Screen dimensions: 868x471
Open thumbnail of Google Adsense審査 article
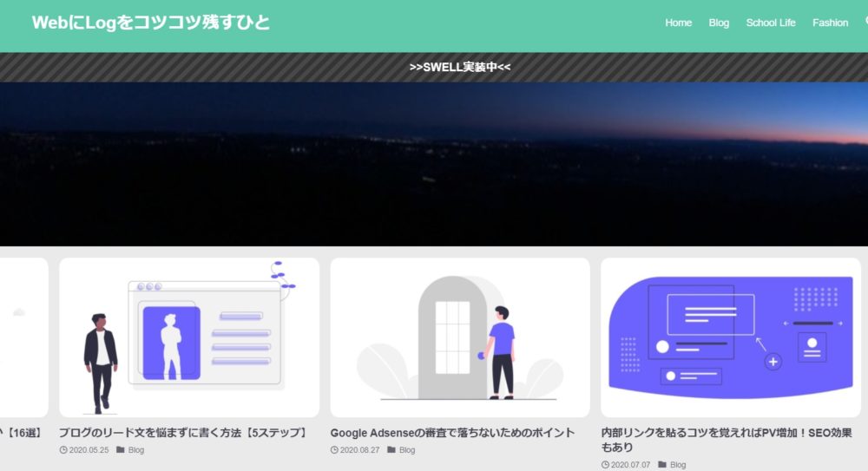coord(460,337)
